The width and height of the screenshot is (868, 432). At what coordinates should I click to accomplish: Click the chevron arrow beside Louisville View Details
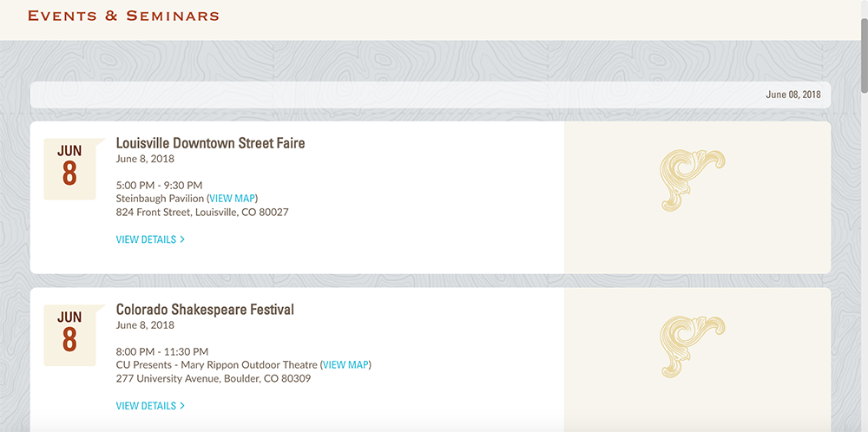pyautogui.click(x=182, y=239)
